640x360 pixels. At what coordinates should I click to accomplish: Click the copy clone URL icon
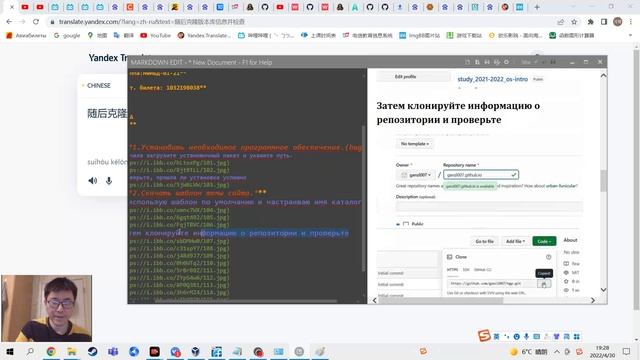(544, 284)
